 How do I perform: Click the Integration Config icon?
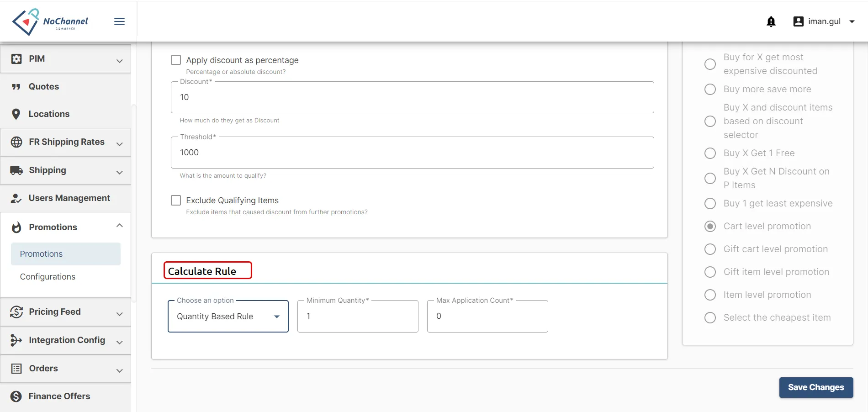pyautogui.click(x=16, y=340)
